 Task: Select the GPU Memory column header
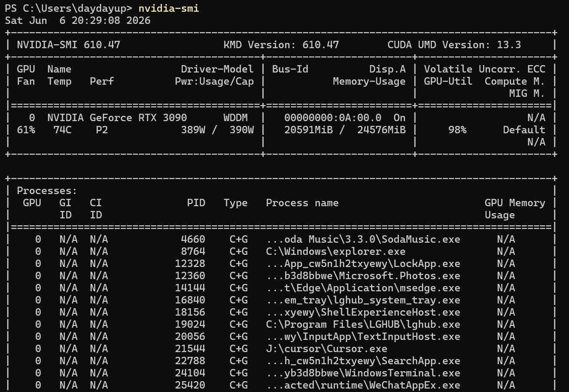coord(515,203)
